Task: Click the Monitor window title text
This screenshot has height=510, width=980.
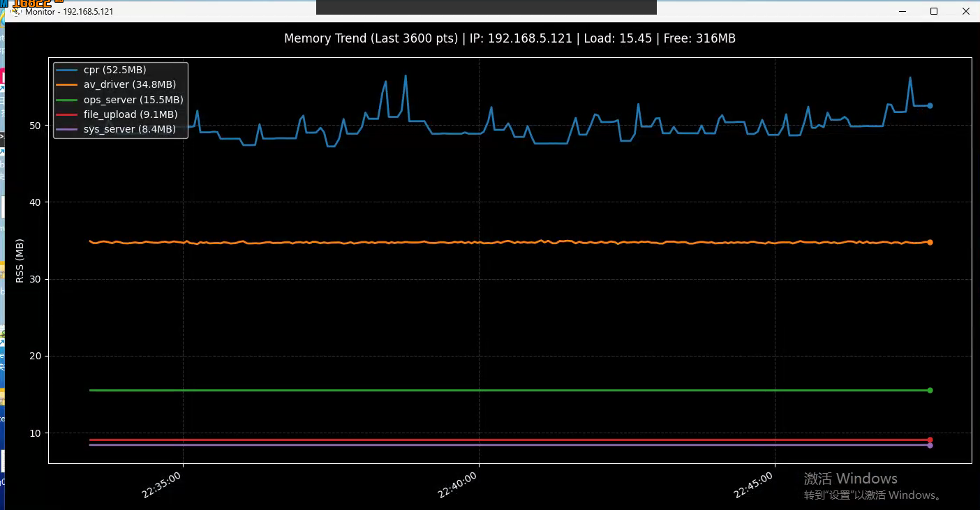Action: coord(69,12)
